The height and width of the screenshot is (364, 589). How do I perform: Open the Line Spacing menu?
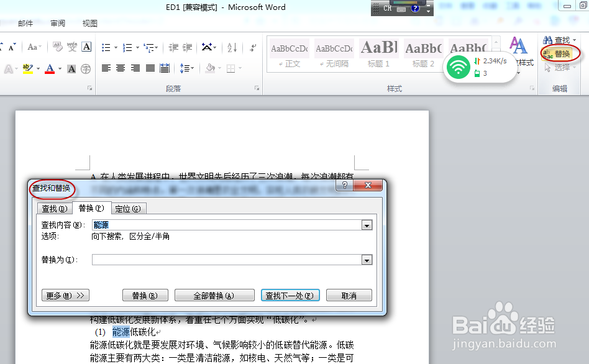tap(186, 68)
